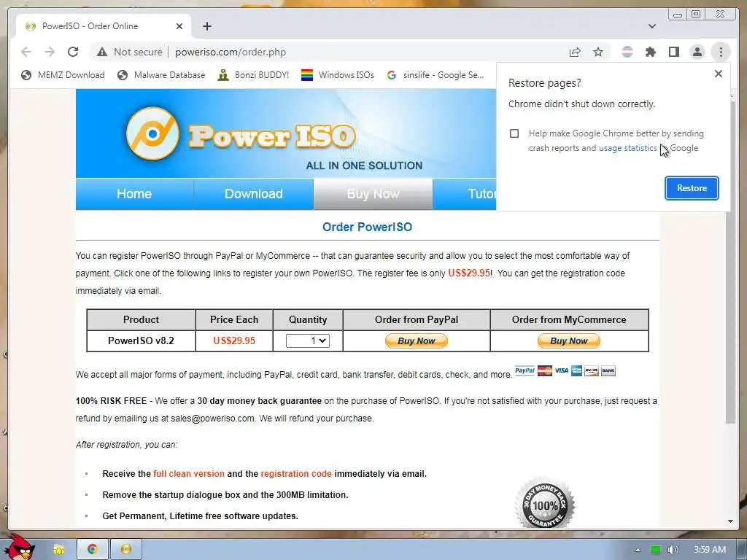Open the Download navigation tab
The height and width of the screenshot is (560, 747).
click(253, 194)
